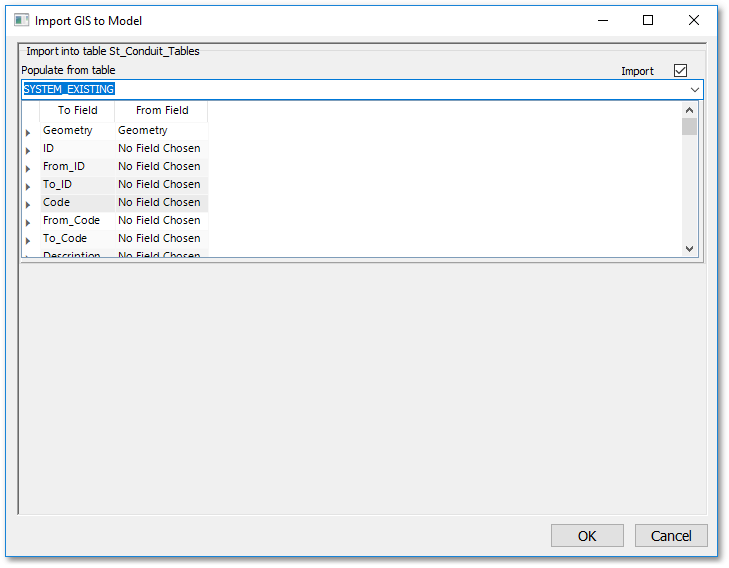
Task: Confirm the import with OK
Action: (x=587, y=536)
